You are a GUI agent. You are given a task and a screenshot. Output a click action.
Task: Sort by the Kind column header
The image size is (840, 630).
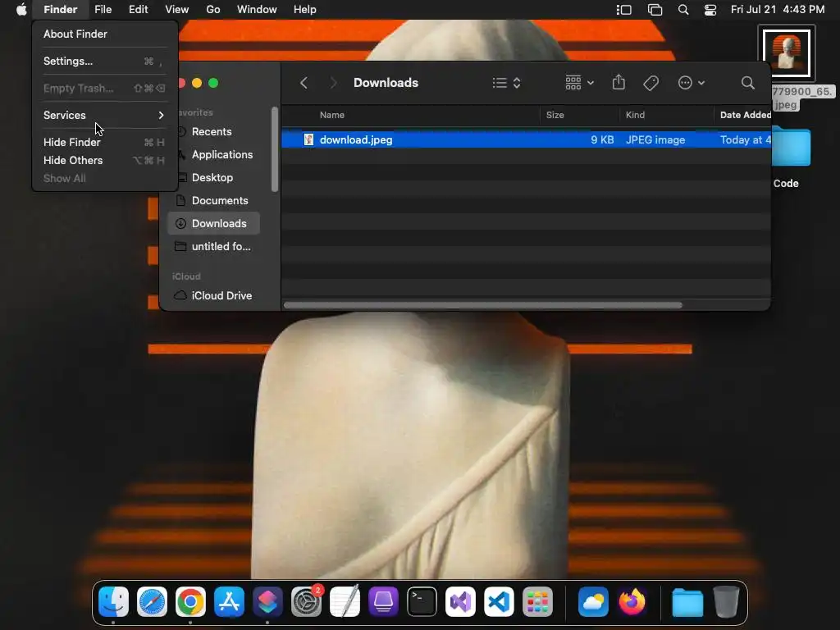coord(636,115)
